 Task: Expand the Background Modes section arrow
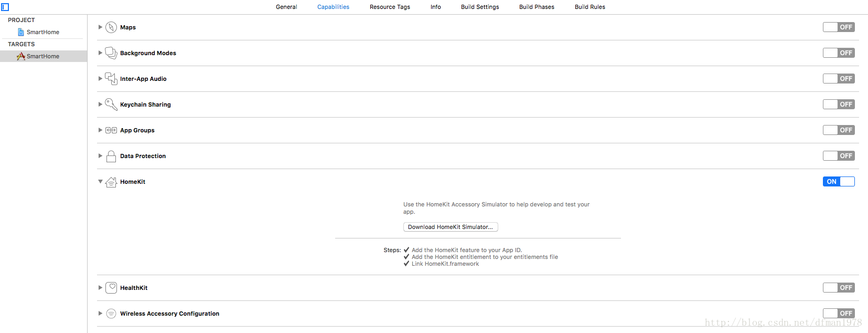(x=100, y=53)
